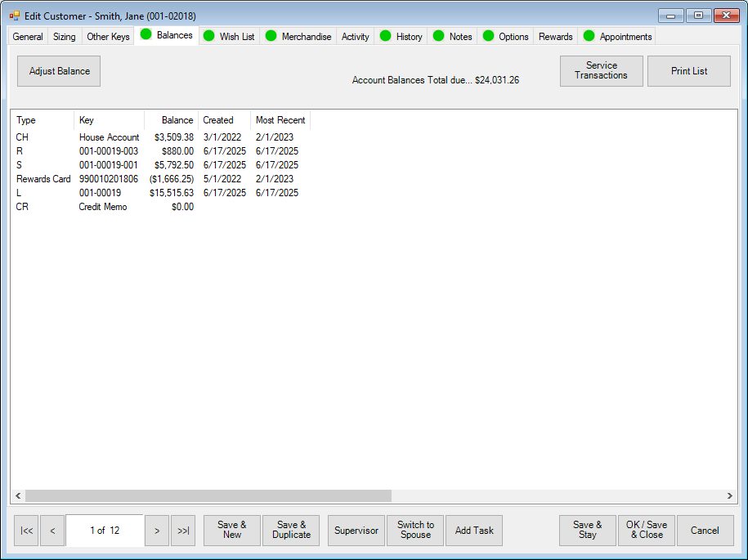The width and height of the screenshot is (748, 560).
Task: Jump to last customer record
Action: point(183,531)
